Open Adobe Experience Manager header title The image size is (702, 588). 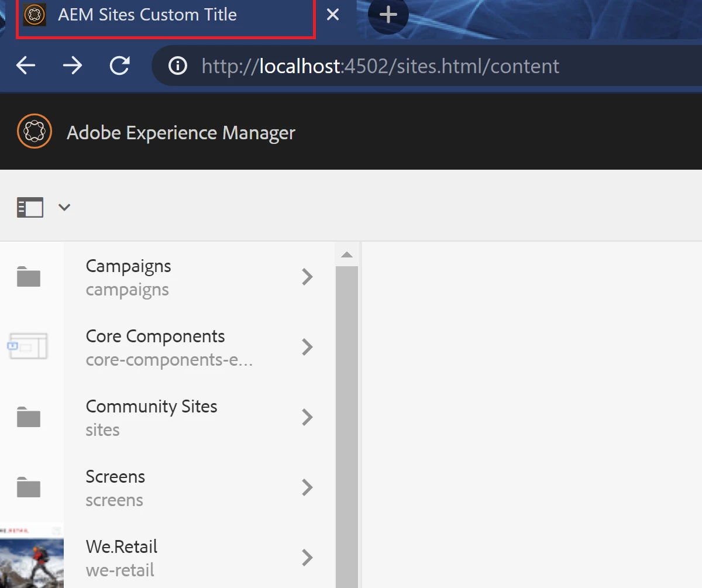coord(181,133)
